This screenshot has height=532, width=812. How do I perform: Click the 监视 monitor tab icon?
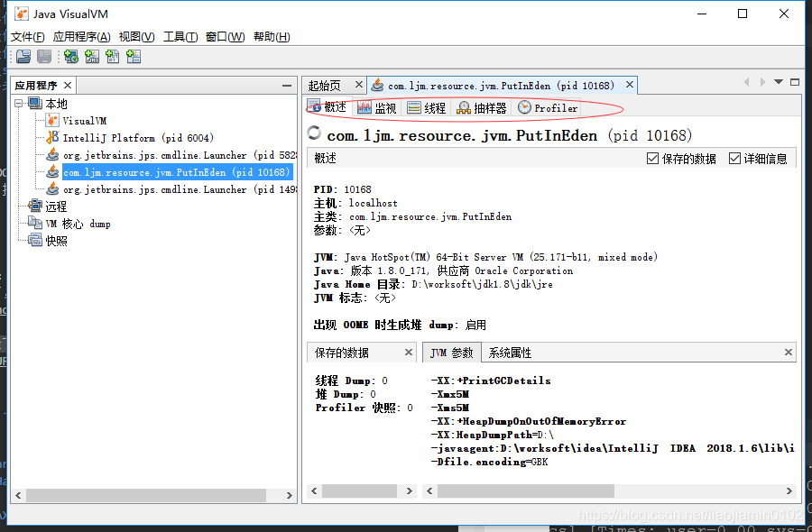(x=364, y=107)
